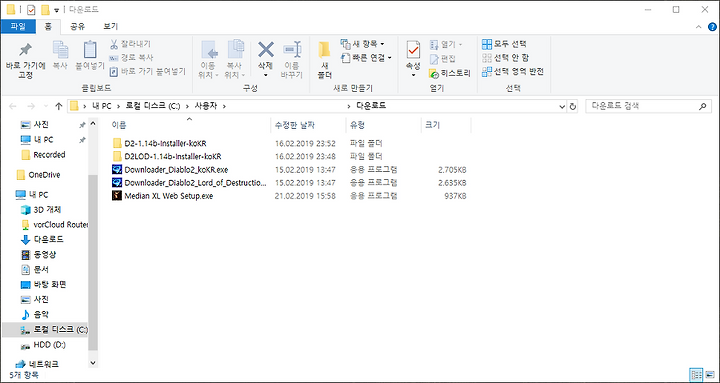Click 사용자 in the address bar path
Screen dimensions: 720x383
205,106
